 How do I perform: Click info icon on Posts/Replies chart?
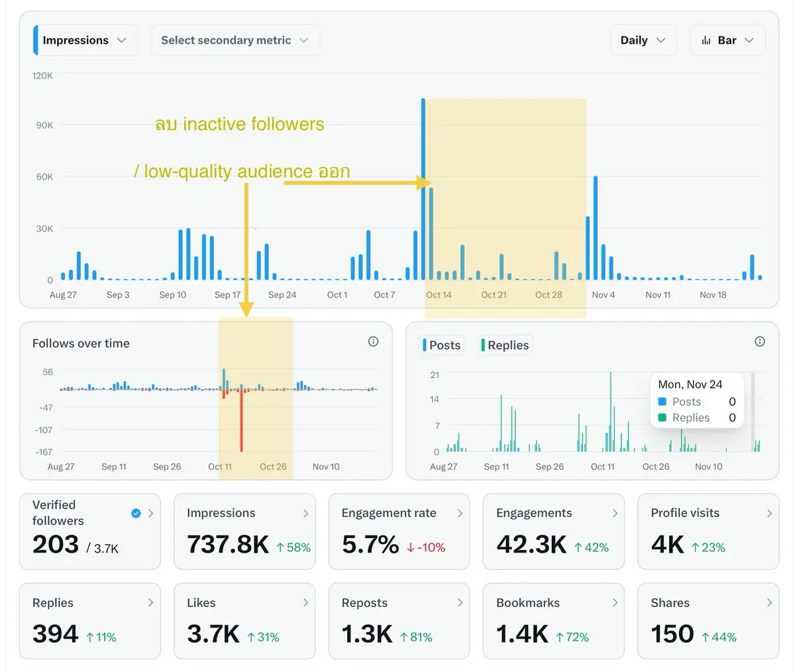(x=760, y=341)
